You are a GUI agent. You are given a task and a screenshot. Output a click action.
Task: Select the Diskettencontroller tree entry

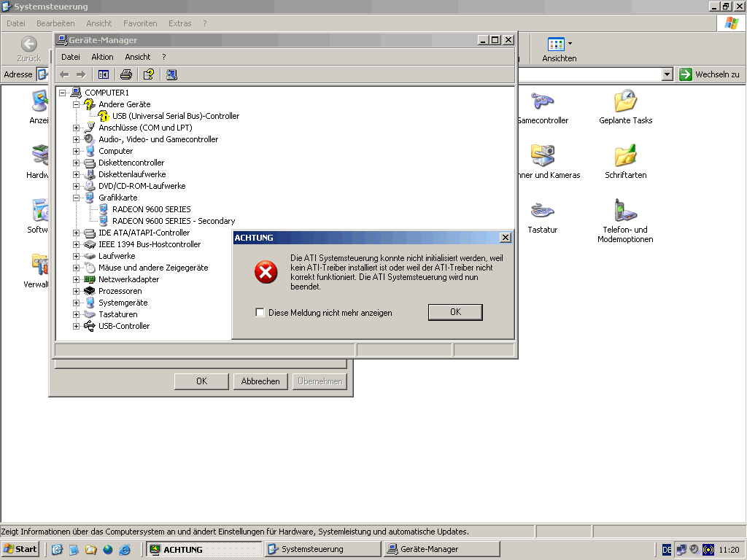point(131,163)
